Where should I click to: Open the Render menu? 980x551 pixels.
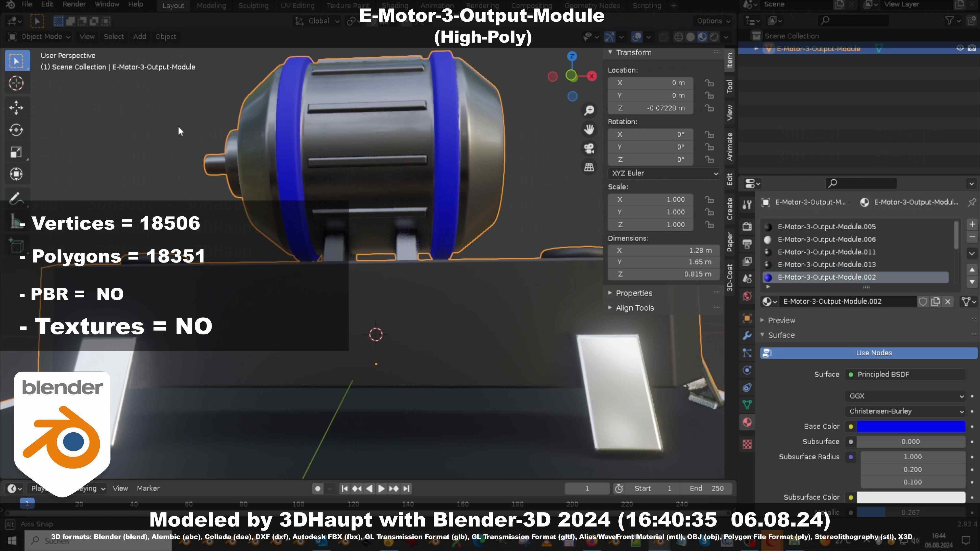pos(74,5)
